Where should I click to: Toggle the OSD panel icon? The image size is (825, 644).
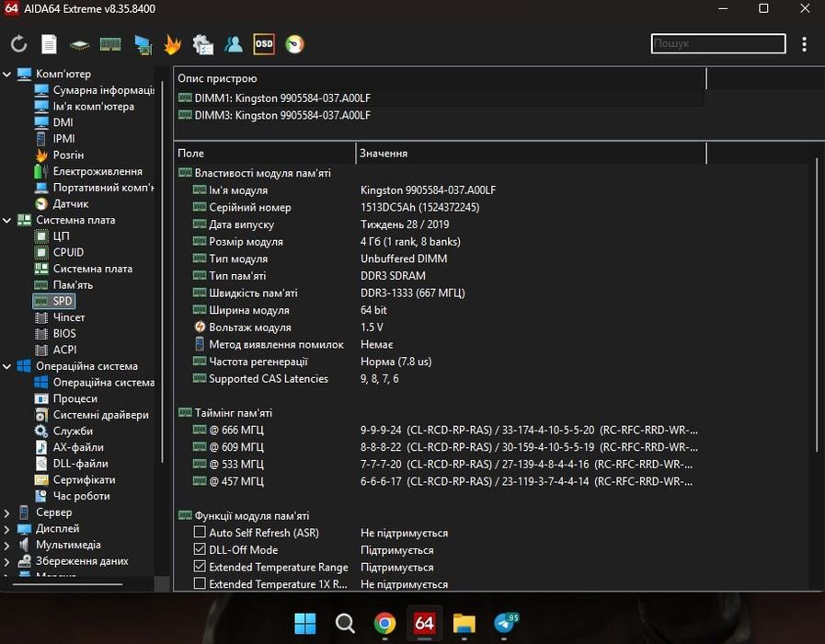coord(264,44)
